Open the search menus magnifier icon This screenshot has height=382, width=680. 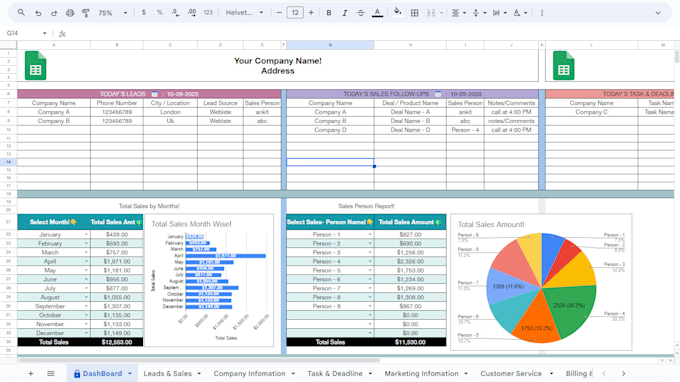(x=21, y=13)
